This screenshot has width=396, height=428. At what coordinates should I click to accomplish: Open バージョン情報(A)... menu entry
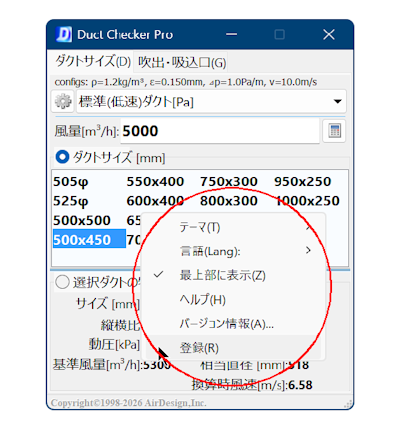tap(233, 323)
